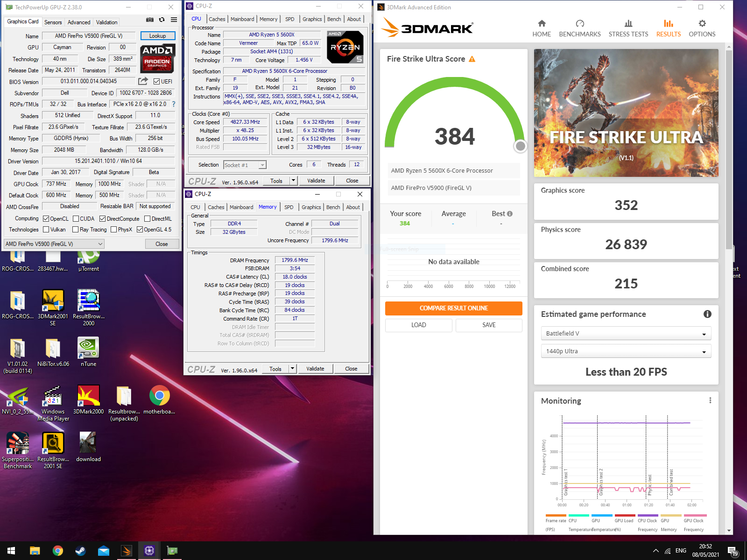Image resolution: width=747 pixels, height=560 pixels.
Task: Open 3DMark2001 SE desktop icon
Action: pos(53,308)
